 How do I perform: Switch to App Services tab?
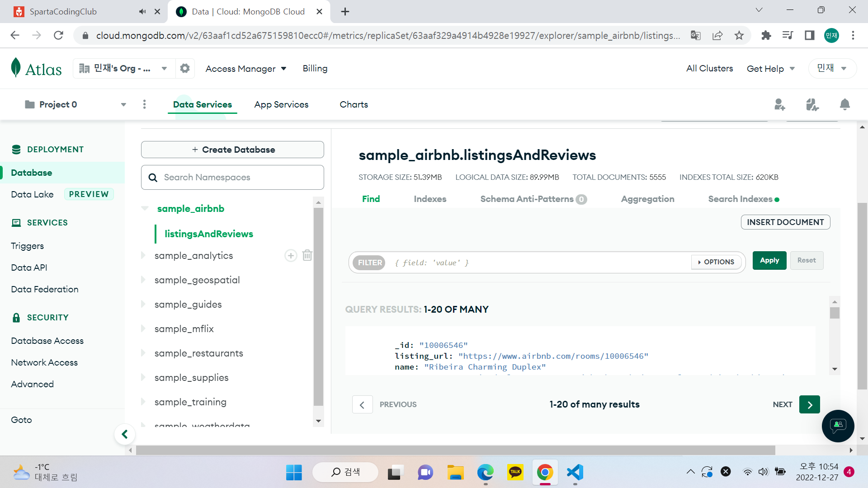(x=281, y=104)
